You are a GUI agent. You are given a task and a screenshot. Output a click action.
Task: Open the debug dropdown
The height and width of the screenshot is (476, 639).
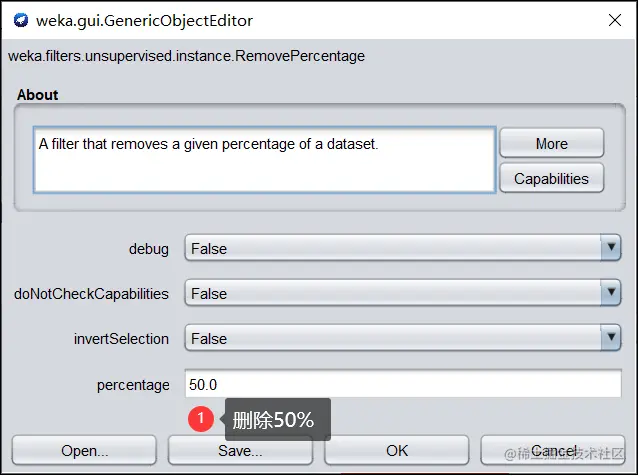pos(611,249)
